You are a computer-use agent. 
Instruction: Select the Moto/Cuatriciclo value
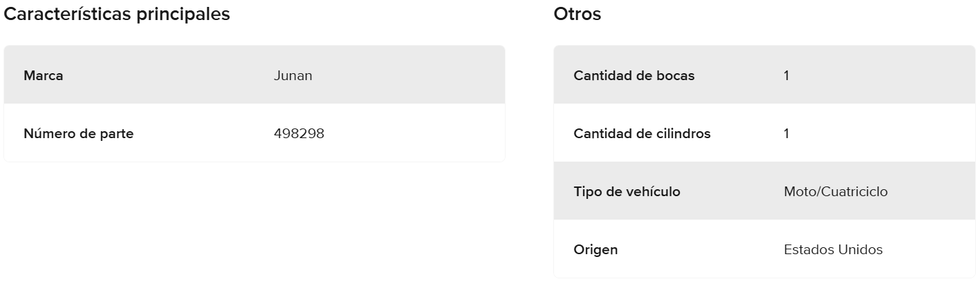click(x=835, y=191)
